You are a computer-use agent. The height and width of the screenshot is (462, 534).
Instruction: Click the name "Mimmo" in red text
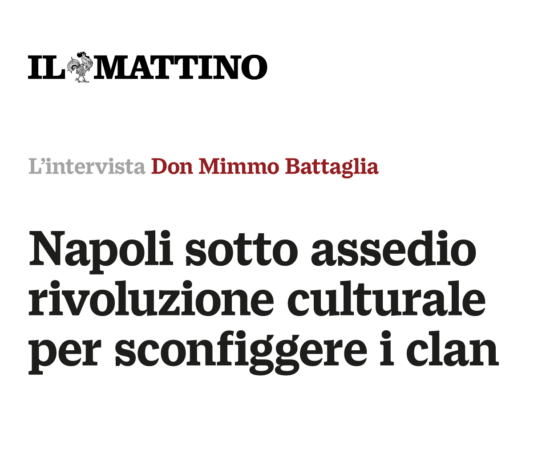(239, 166)
